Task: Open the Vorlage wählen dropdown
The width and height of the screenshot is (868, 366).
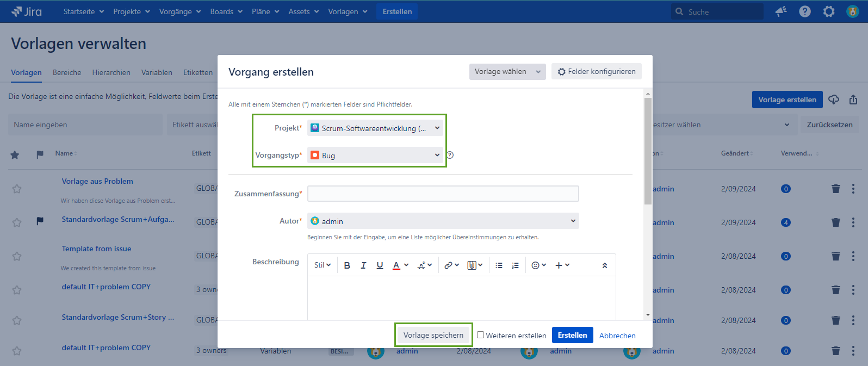Action: 507,72
